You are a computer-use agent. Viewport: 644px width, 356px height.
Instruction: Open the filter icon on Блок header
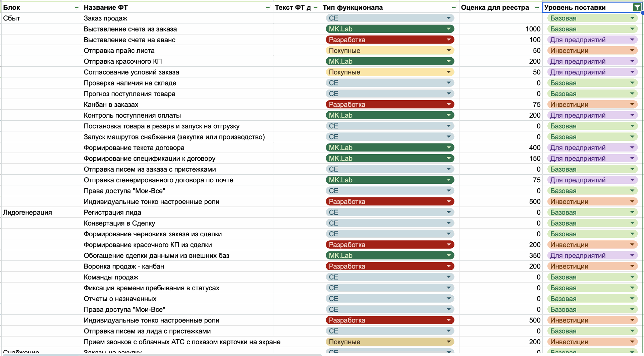point(76,7)
